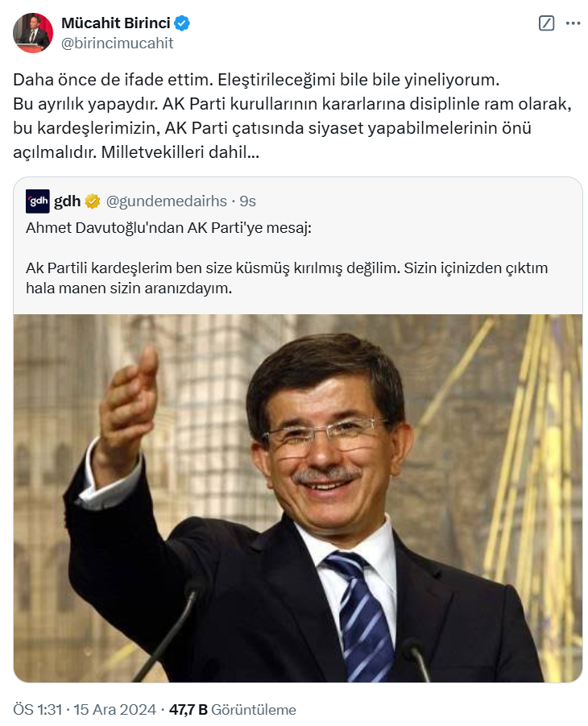The height and width of the screenshot is (726, 588).
Task: Click the 47,7 B Görüntüleme view count
Action: [x=233, y=709]
